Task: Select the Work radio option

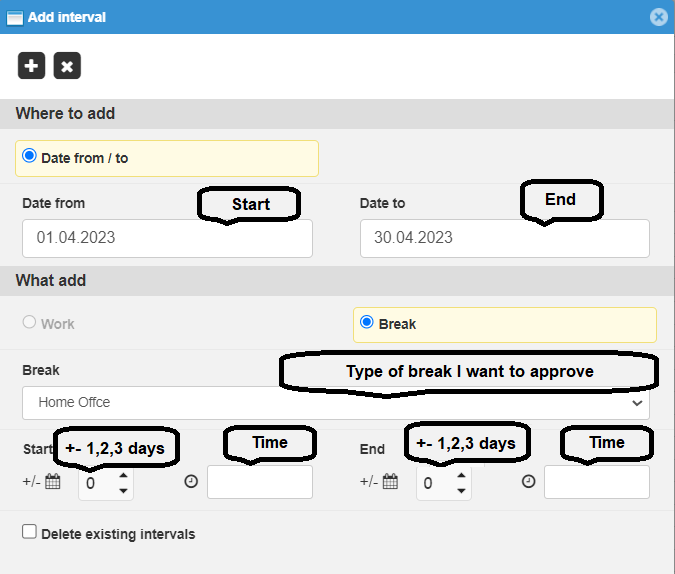Action: pos(29,323)
